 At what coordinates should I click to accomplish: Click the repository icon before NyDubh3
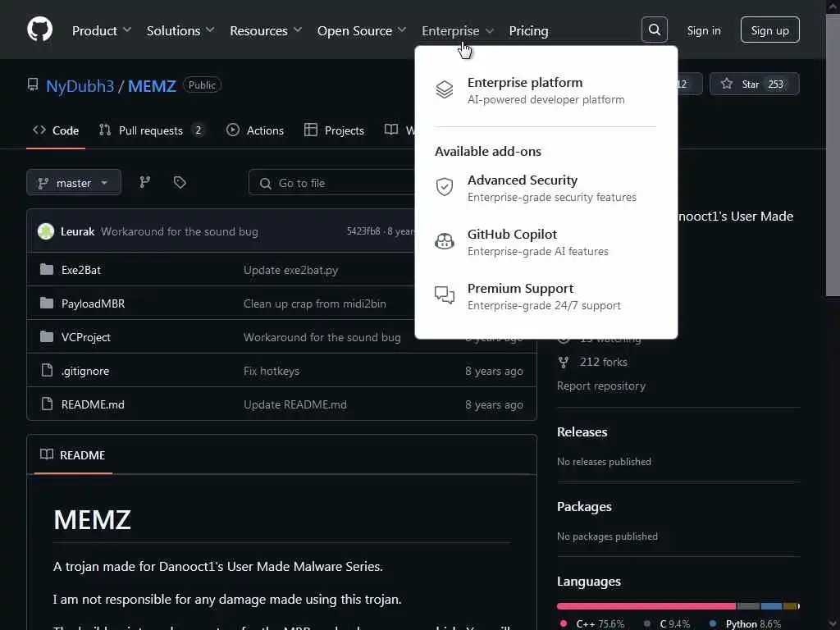[33, 84]
